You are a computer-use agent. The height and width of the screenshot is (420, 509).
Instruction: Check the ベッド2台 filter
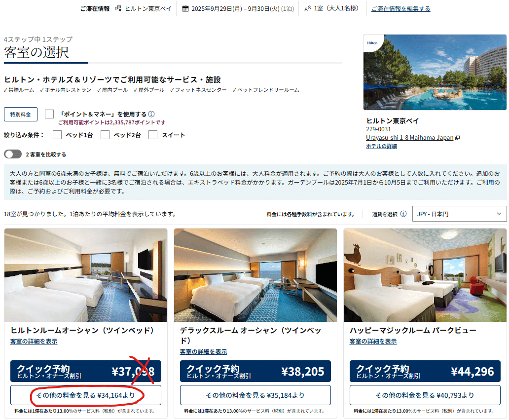coord(105,135)
